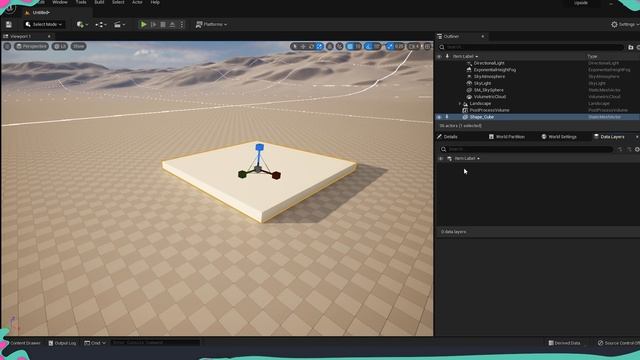Click the Outliner create folder icon
The width and height of the screenshot is (640, 360).
pyautogui.click(x=631, y=47)
